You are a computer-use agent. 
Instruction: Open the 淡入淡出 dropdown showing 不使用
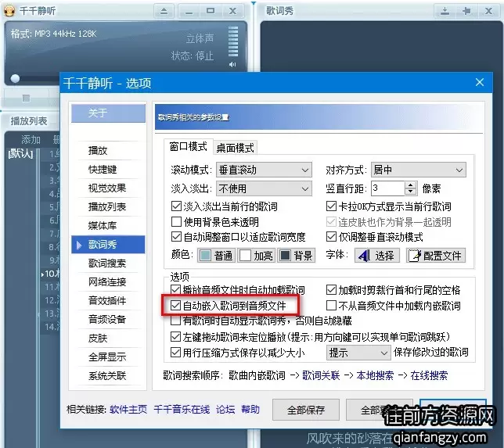[x=264, y=188]
